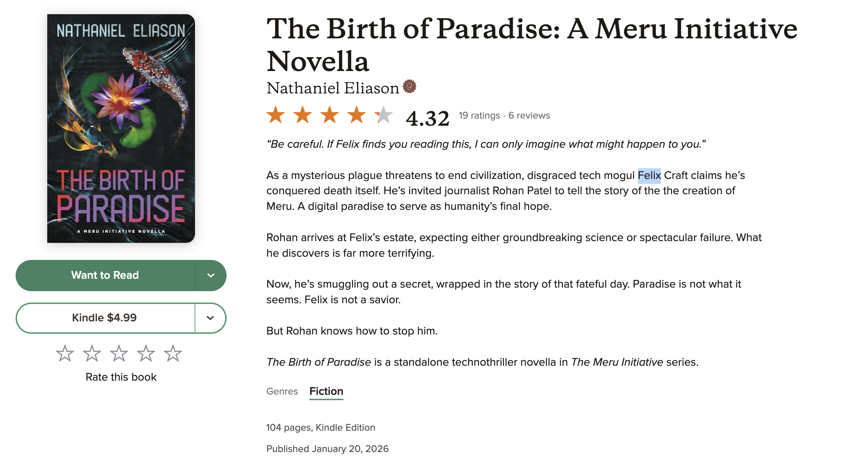Open Nathaniel Eliason's author page

(x=333, y=88)
